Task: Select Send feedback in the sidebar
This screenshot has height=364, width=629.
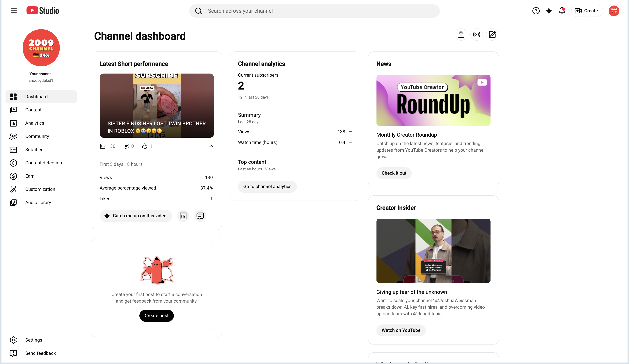Action: (x=41, y=353)
